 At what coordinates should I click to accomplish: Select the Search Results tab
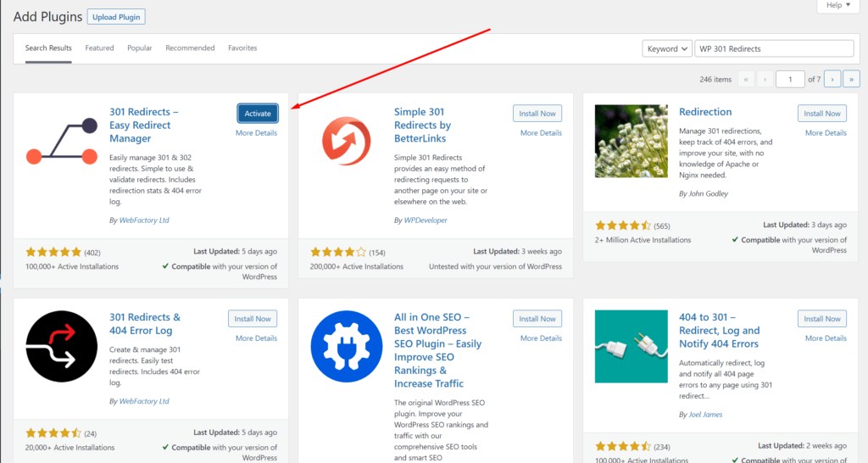(x=48, y=48)
